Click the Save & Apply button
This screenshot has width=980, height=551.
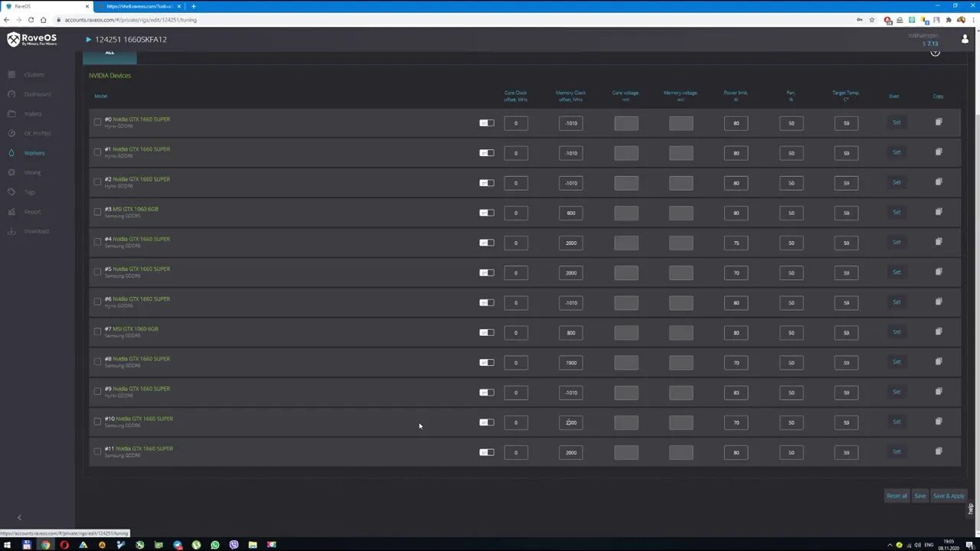949,496
